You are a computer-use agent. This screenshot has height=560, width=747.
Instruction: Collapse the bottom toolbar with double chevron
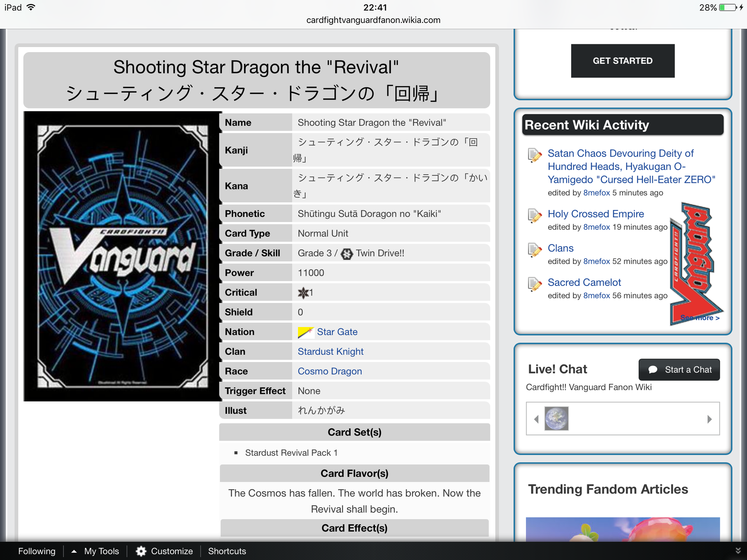click(x=738, y=551)
